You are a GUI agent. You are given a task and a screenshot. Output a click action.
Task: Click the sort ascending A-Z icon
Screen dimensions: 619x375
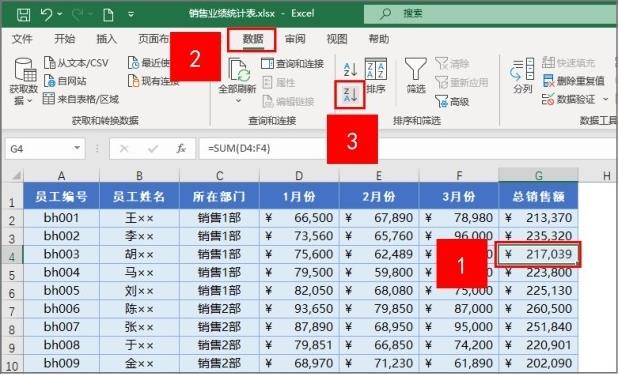coord(350,69)
